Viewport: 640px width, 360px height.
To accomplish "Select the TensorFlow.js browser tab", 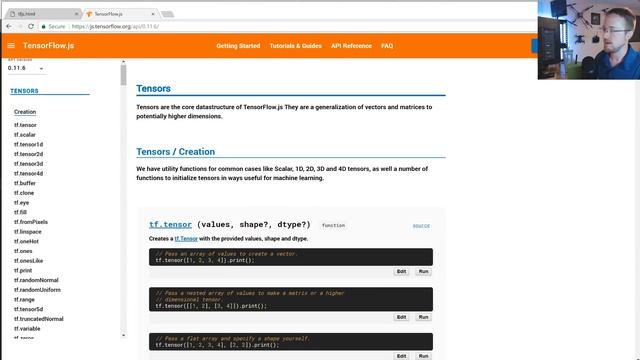I will tap(120, 14).
